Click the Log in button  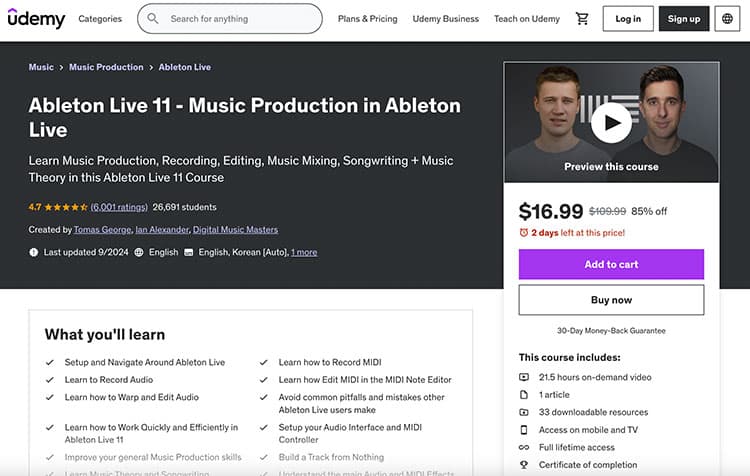pyautogui.click(x=628, y=19)
